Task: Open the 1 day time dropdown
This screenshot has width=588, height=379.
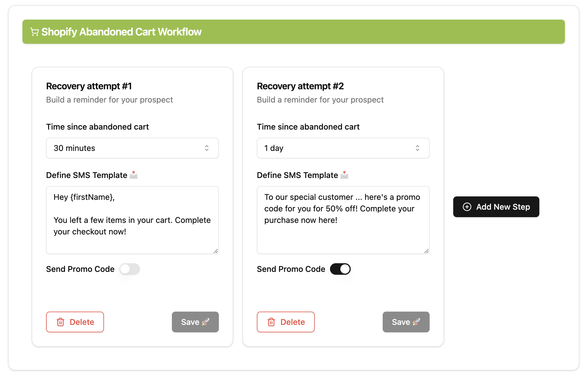Action: click(343, 148)
